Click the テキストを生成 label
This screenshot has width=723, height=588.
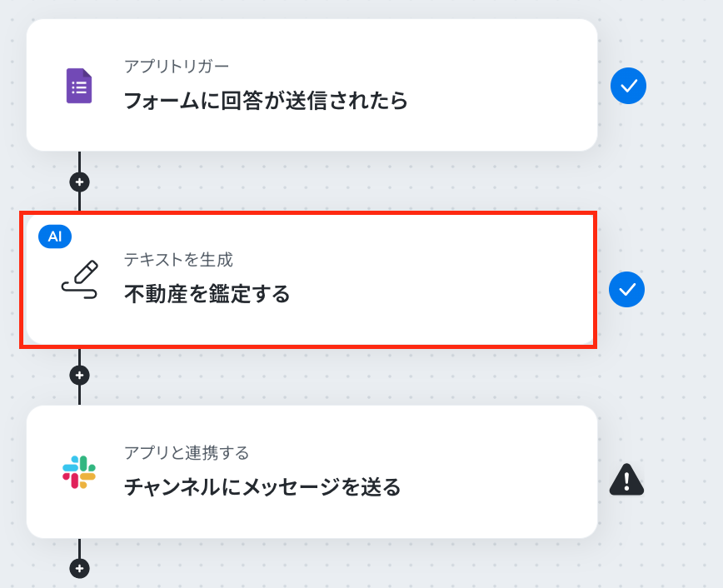click(178, 260)
